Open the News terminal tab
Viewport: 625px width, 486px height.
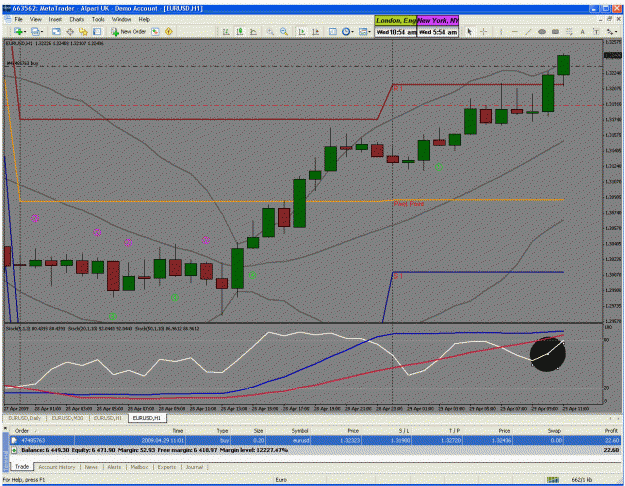[x=91, y=467]
